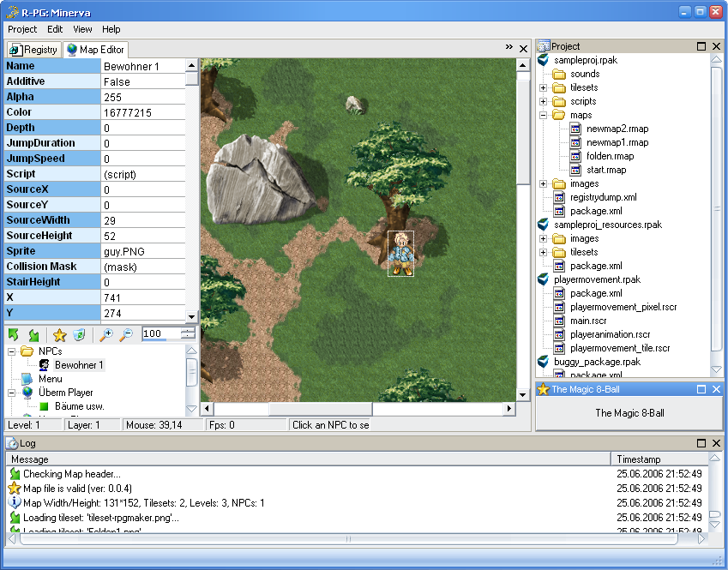Maximize the Project panel
728x570 pixels.
click(x=701, y=46)
